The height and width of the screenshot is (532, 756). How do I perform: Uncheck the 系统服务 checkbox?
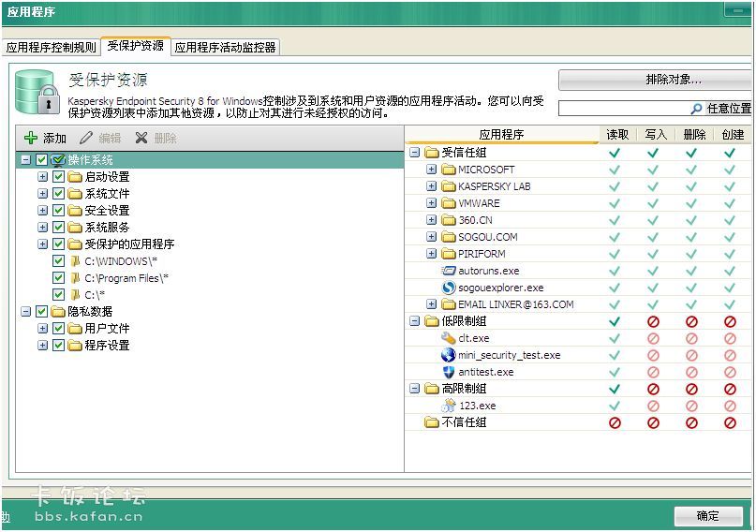(58, 228)
